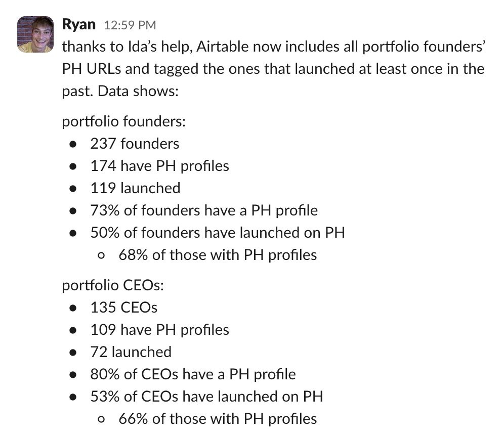The width and height of the screenshot is (504, 438).
Task: Click the '66% of those with PH profiles' sub-bullet
Action: click(218, 419)
